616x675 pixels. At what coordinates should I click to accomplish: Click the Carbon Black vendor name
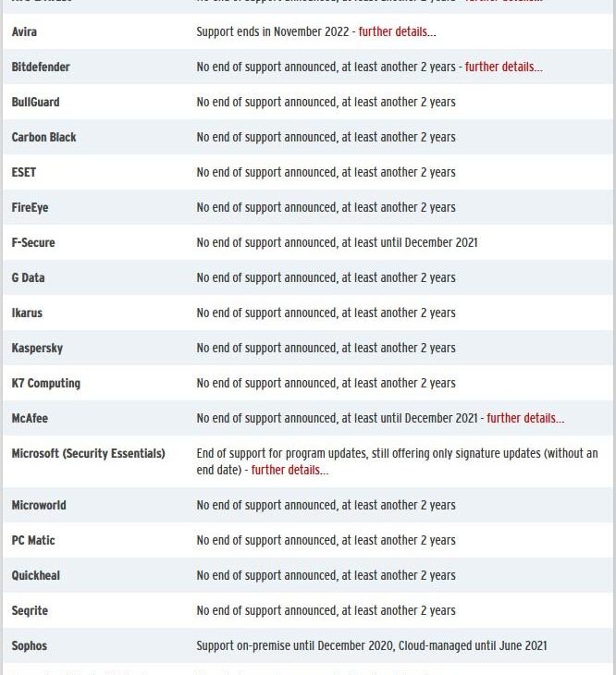43,137
